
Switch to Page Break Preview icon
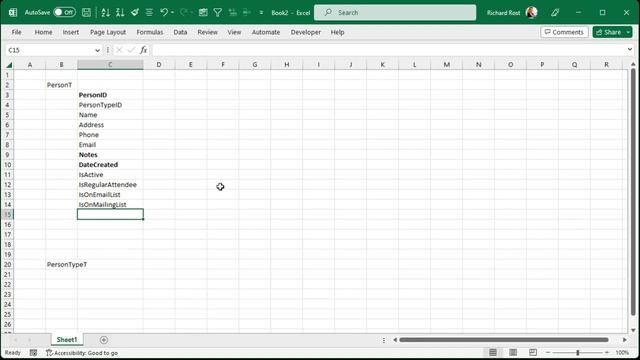(x=533, y=352)
